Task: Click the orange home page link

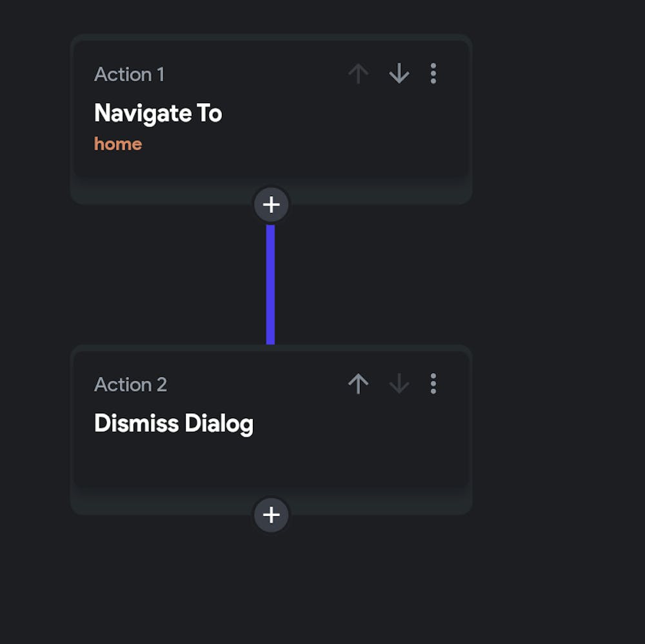Action: coord(118,144)
